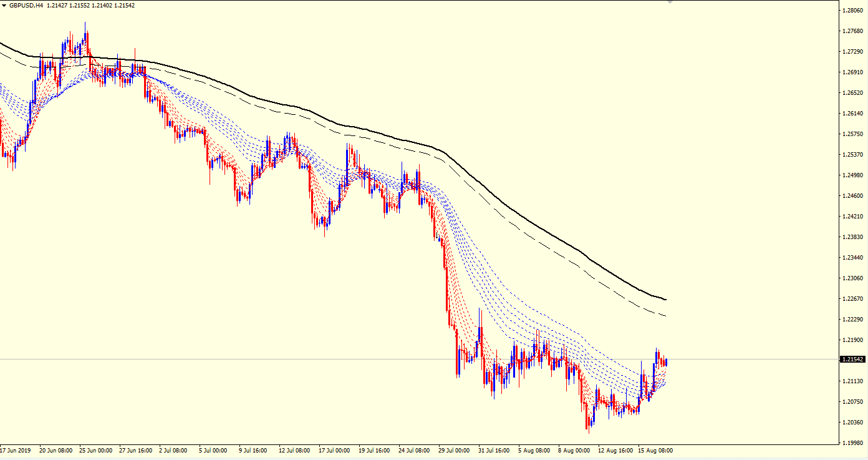This screenshot has width=868, height=460.
Task: Click time axis label 5 Aug 08:00
Action: tap(534, 450)
